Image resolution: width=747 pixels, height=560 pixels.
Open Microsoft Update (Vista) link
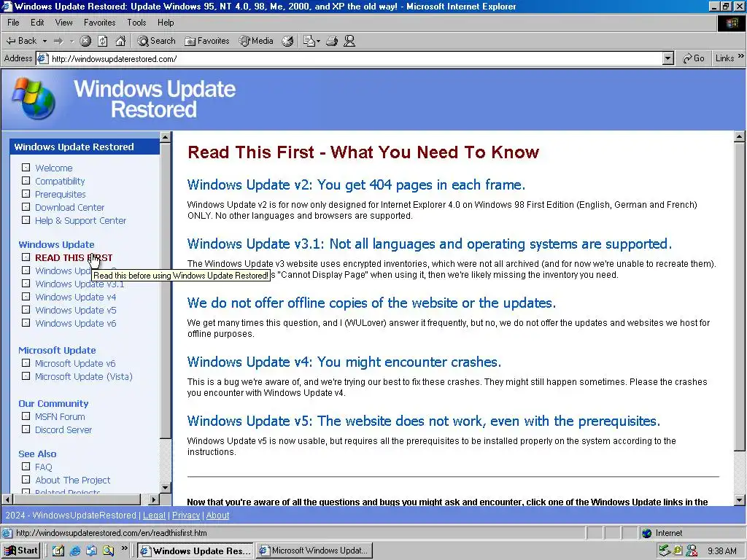[x=84, y=377]
